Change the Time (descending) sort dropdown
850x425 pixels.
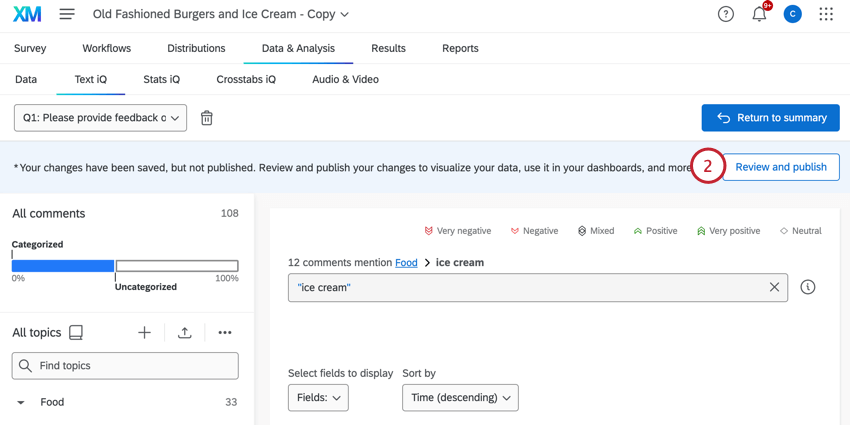pyautogui.click(x=460, y=398)
